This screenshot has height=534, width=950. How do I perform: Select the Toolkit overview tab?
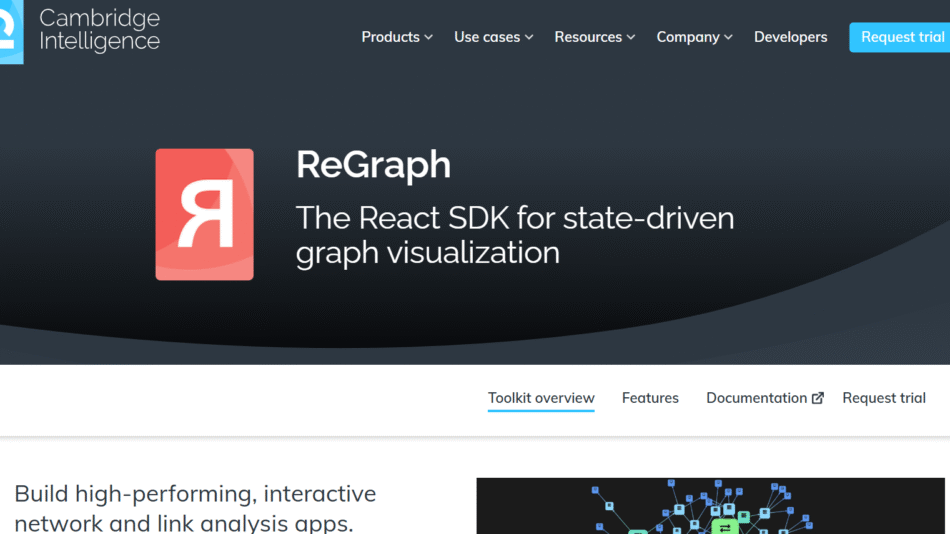tap(541, 398)
